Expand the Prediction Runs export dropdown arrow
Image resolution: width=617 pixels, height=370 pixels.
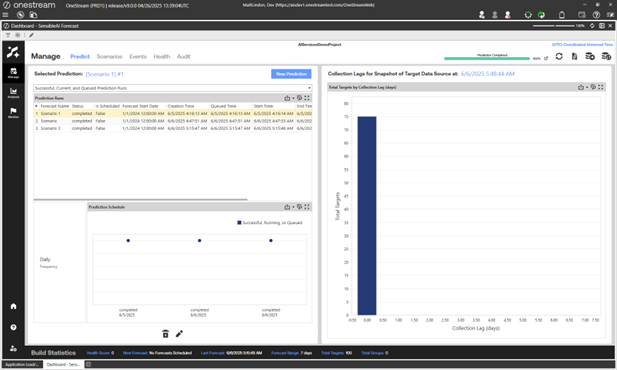pos(293,98)
